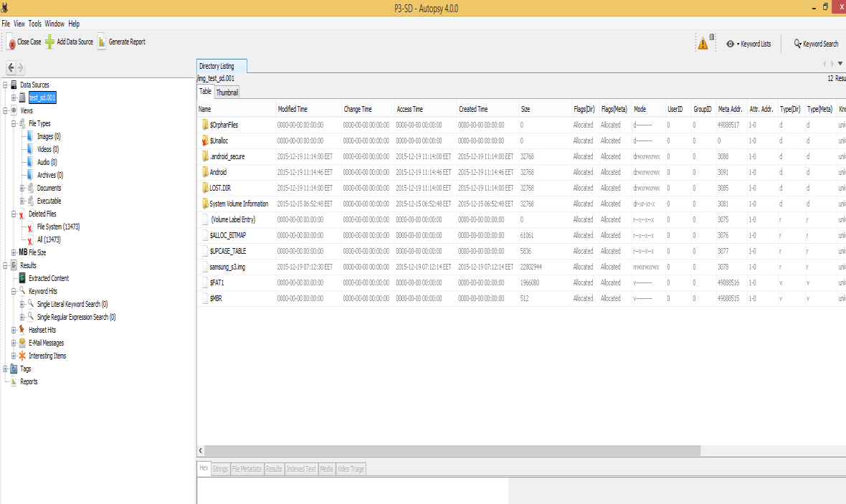Collapse the Data Sources tree node

(5, 85)
